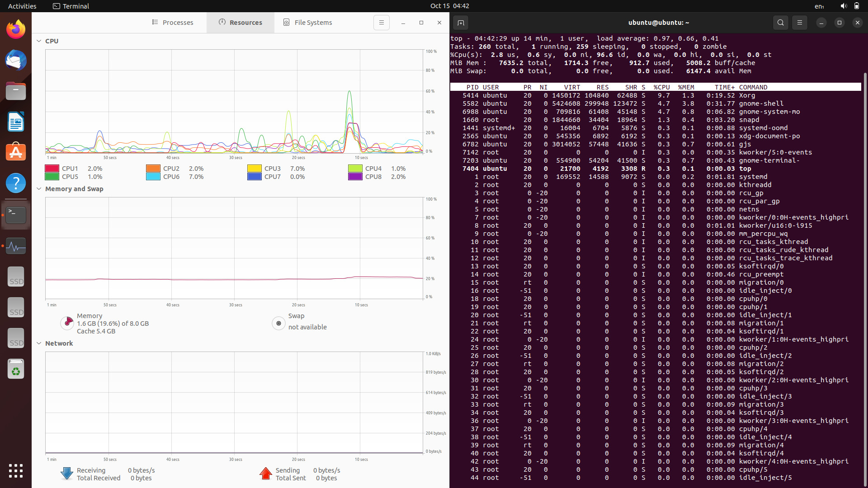Screen dimensions: 868x488
Task: Open System Monitor hamburger menu
Action: point(381,23)
